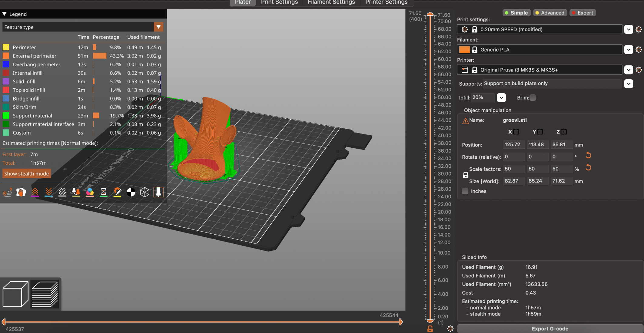Open Printer Settings tab
Viewport: 644px width, 333px height.
386,2
